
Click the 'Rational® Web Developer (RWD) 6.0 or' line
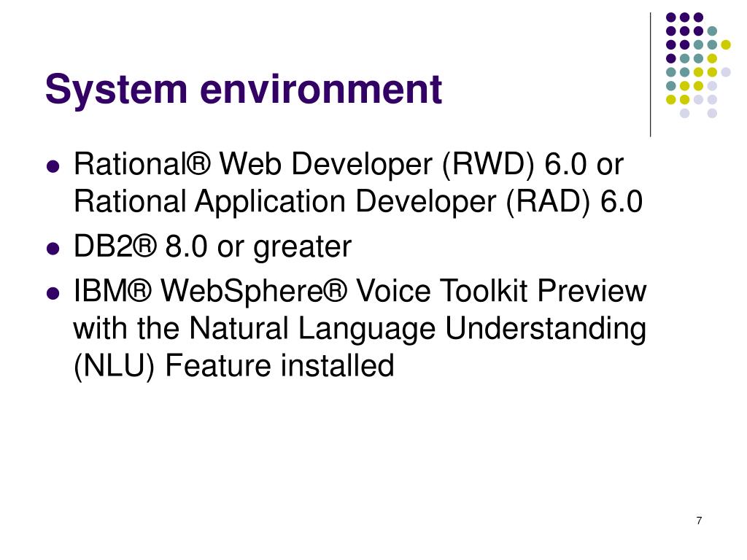[348, 164]
